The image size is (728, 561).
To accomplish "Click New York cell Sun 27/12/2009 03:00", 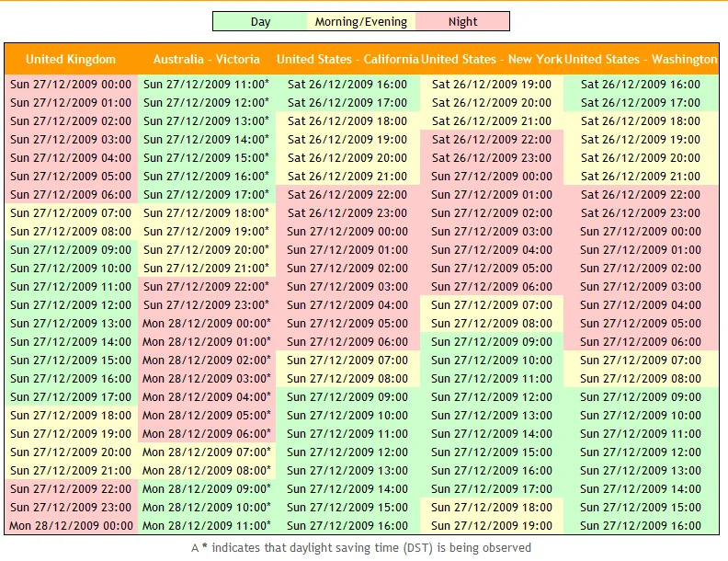I will click(x=492, y=231).
